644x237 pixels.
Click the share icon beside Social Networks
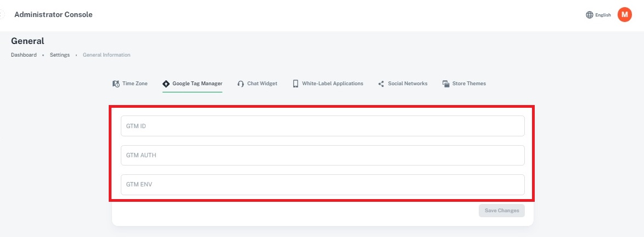381,84
